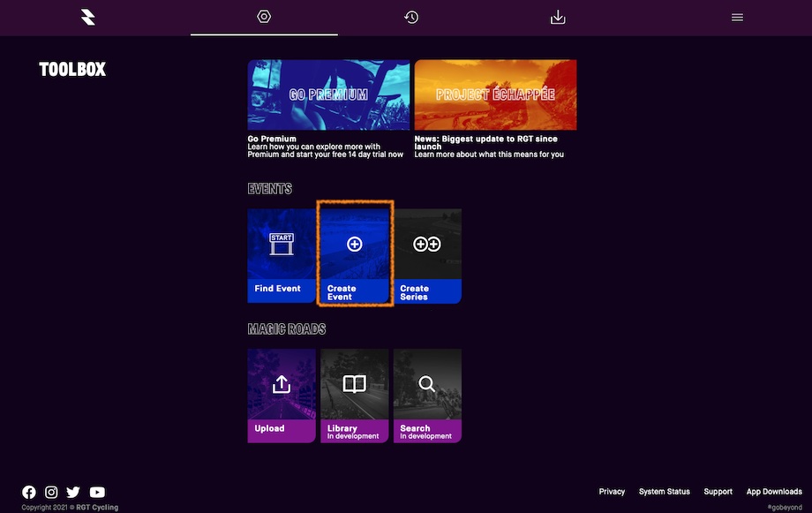Viewport: 812px width, 513px height.
Task: Click the Create Event plus icon
Action: click(355, 244)
